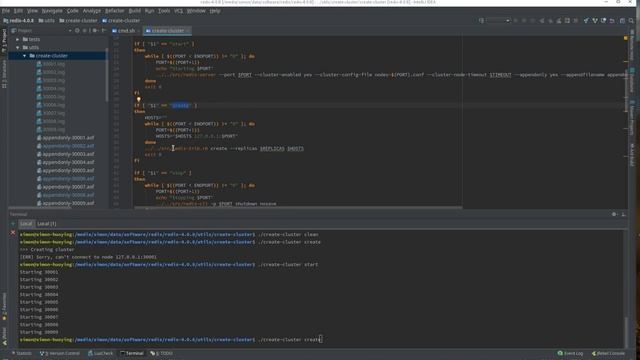Click the scroll-from-source target icon
640x360 pixels.
tap(77, 31)
